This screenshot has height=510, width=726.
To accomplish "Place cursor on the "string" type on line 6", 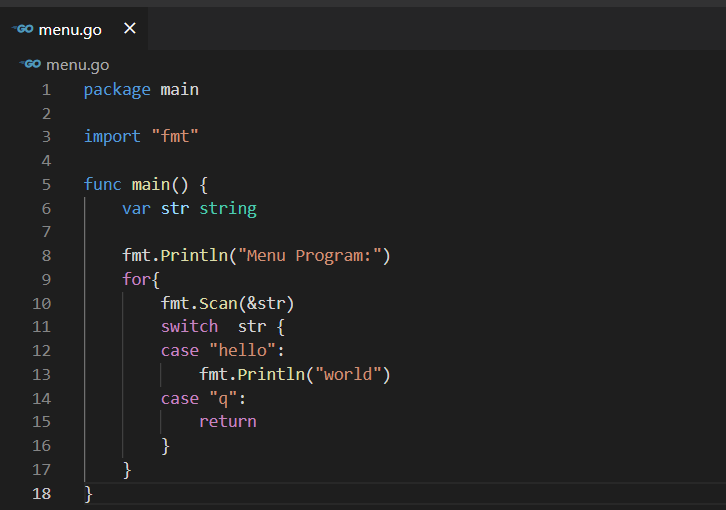I will (x=228, y=209).
